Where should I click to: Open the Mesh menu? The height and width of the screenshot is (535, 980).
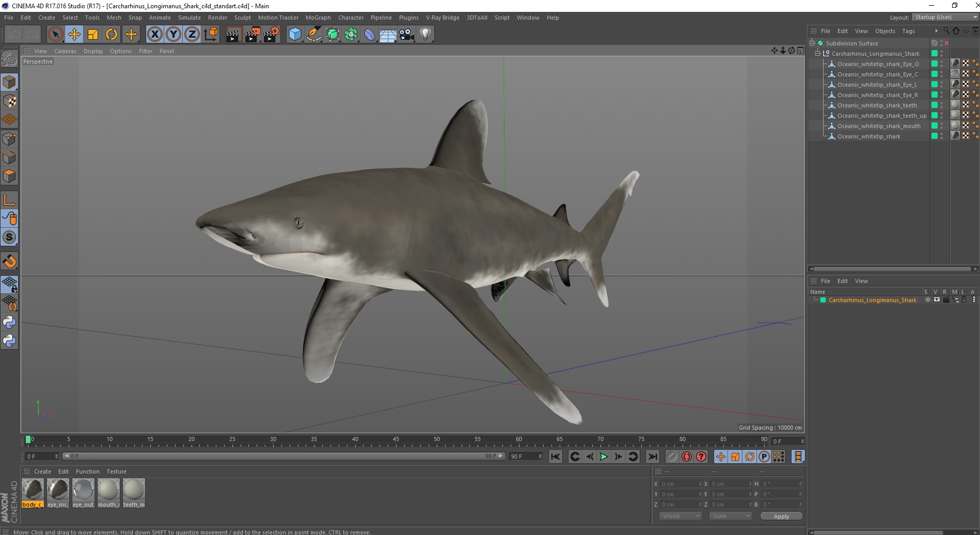coord(114,18)
